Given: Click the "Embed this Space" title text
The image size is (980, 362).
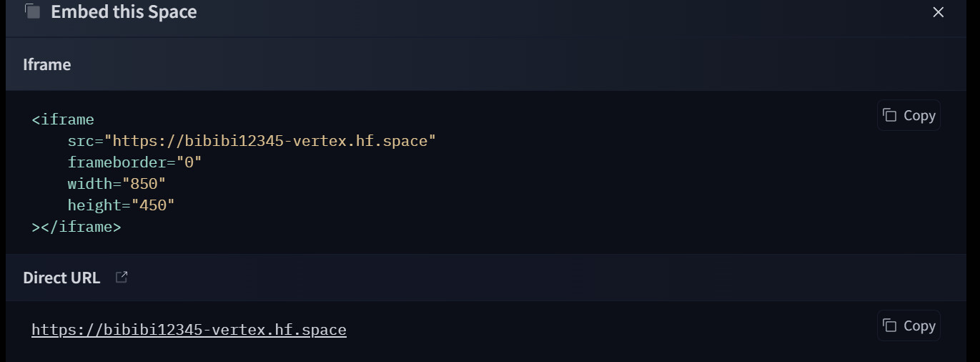Looking at the screenshot, I should (x=124, y=12).
